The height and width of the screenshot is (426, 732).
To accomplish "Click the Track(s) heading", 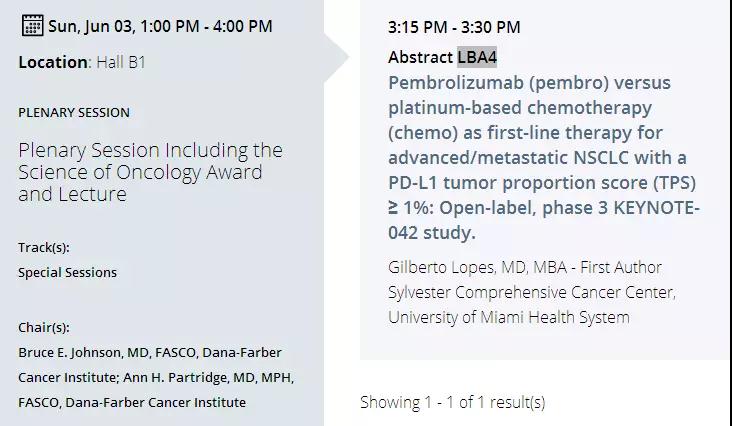I will click(44, 247).
